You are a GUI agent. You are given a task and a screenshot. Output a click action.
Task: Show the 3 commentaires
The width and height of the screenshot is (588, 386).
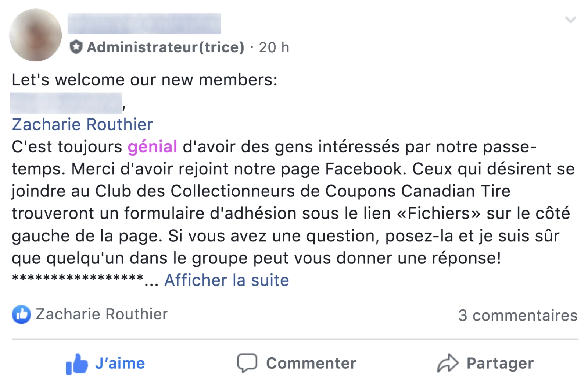click(x=517, y=315)
